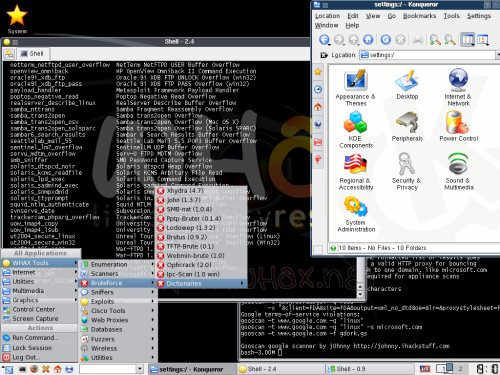Switch to Shell - 2.4 taskbar button
This screenshot has height=375, width=500.
[x=281, y=369]
